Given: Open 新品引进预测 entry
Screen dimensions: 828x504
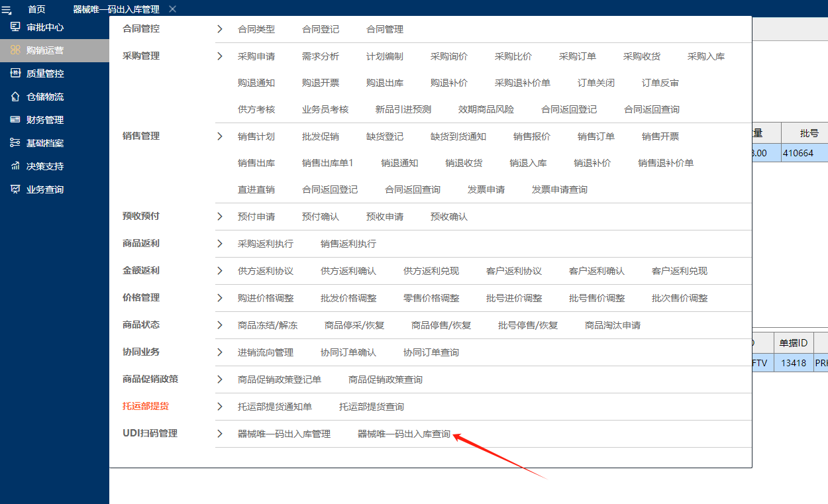Looking at the screenshot, I should pos(403,109).
